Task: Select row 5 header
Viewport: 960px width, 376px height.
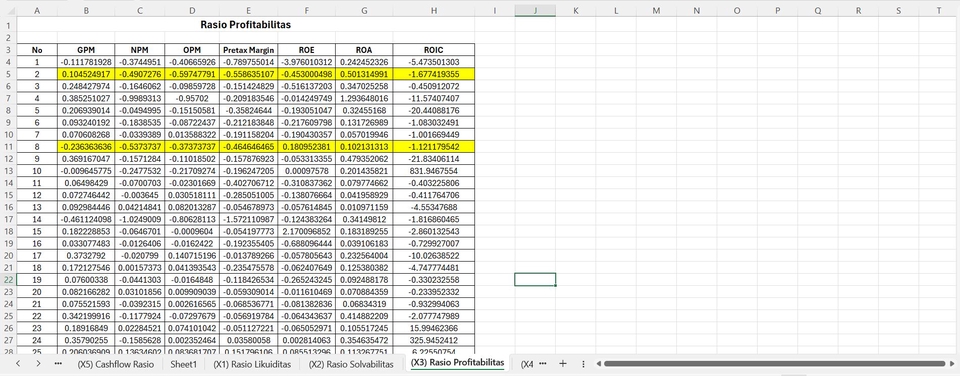Action: 9,73
